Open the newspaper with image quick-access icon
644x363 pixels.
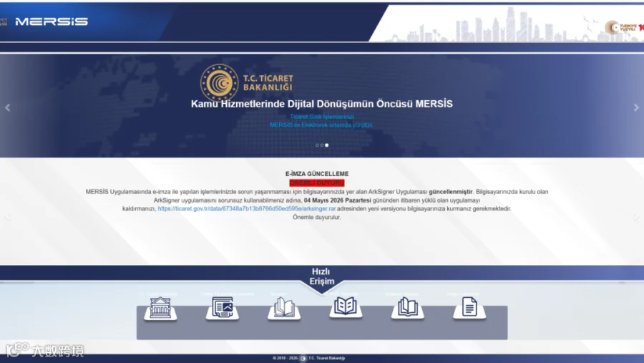(x=223, y=309)
